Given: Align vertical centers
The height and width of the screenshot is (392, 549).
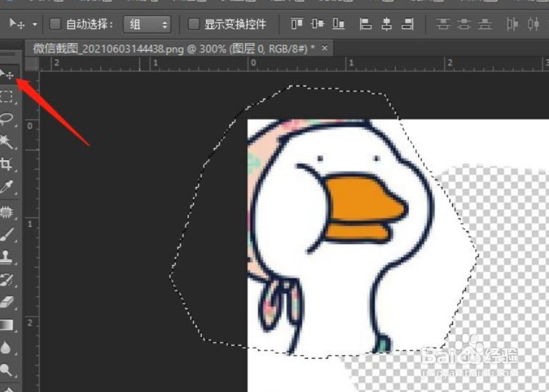Looking at the screenshot, I should point(317,24).
